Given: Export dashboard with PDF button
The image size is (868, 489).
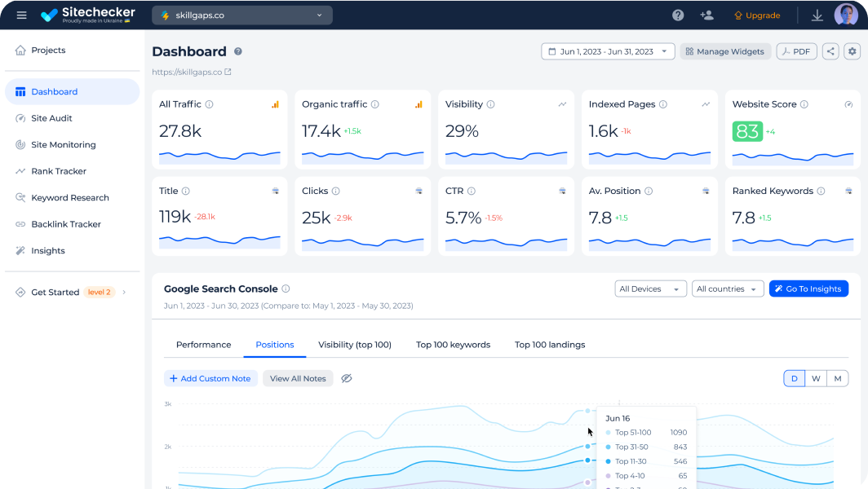Looking at the screenshot, I should coord(796,51).
